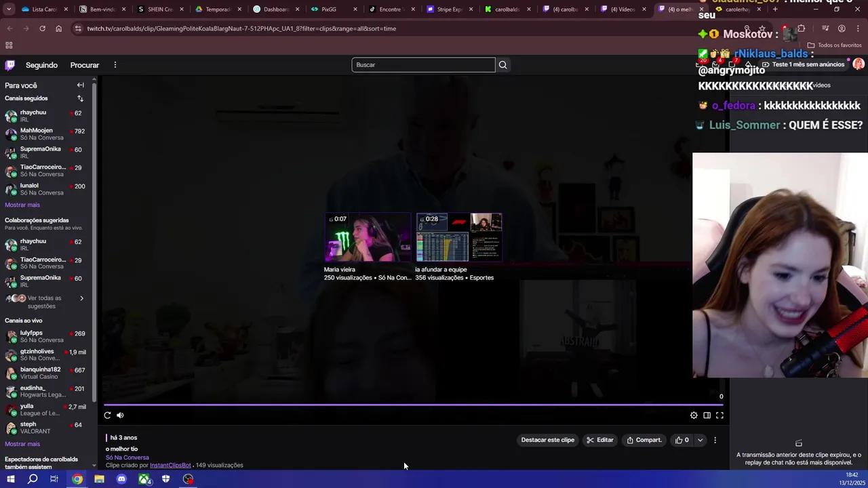Click the lower Mostrar mais under Canais ao vivo

coord(22,444)
